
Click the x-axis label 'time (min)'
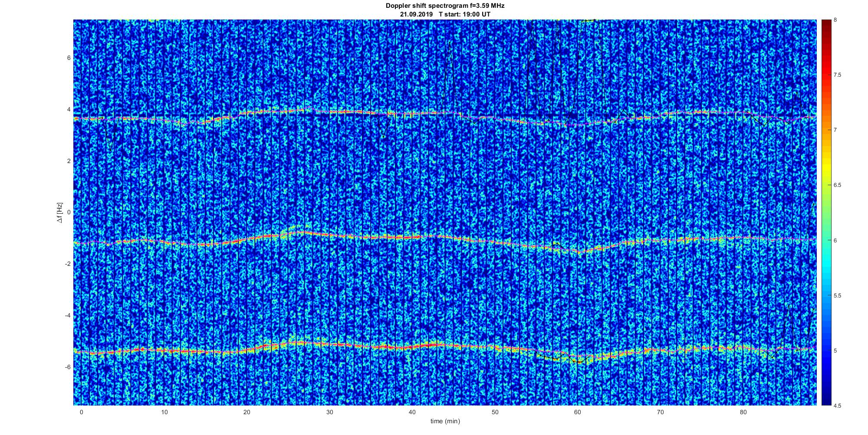(x=445, y=421)
